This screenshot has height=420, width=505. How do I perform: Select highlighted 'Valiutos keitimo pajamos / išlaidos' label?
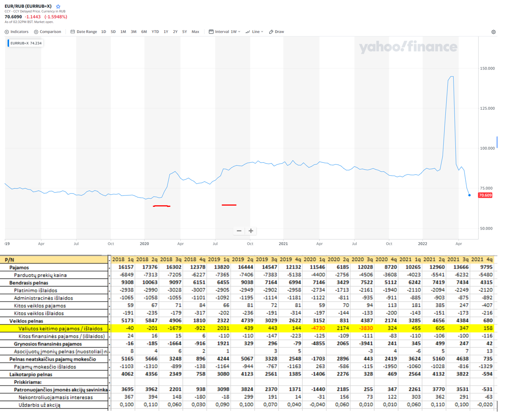click(x=60, y=328)
